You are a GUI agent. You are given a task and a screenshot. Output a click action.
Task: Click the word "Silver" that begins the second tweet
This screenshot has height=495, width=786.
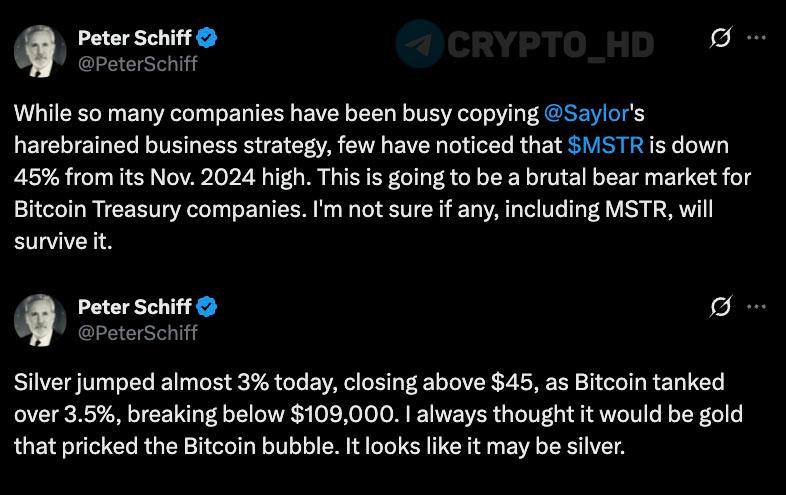pos(42,384)
